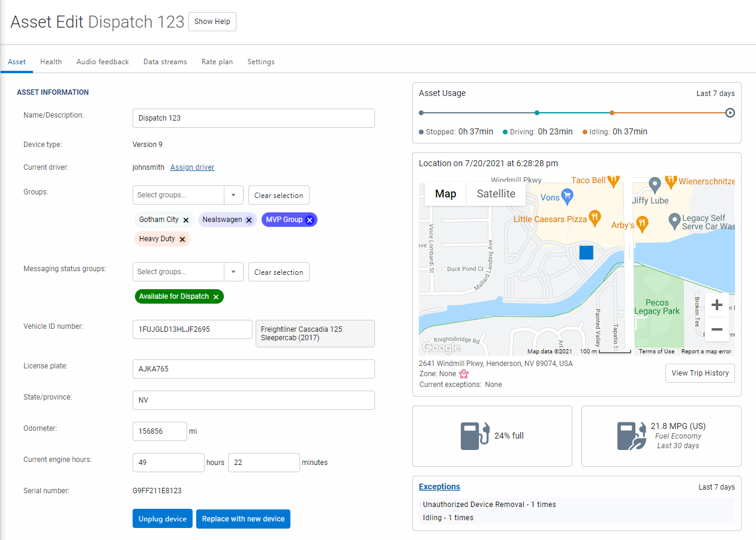Open the Messaging status groups dropdown

233,272
